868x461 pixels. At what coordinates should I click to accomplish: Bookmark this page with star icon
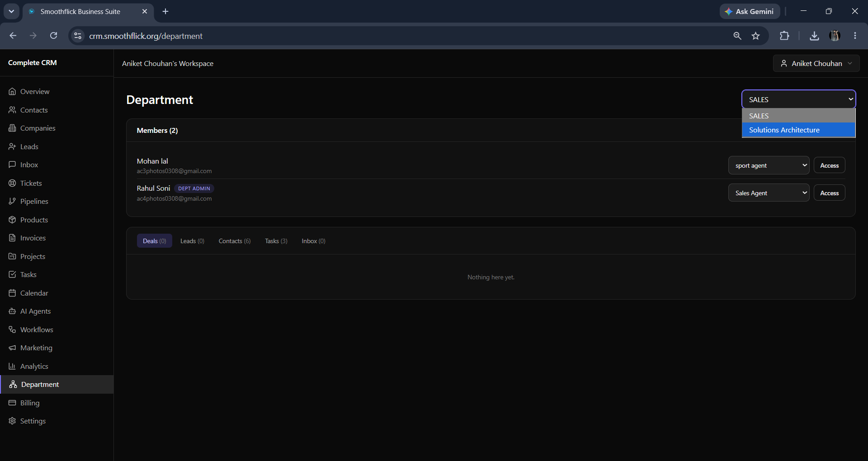point(755,36)
